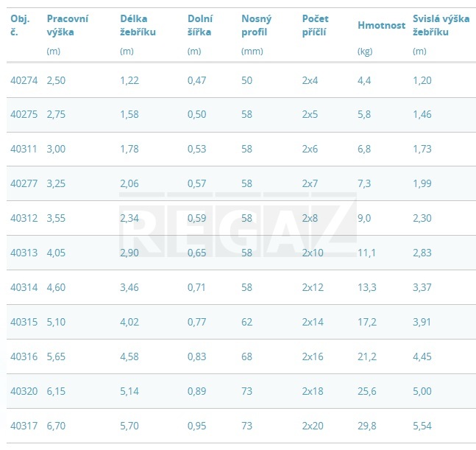This screenshot has height=450, width=476.
Task: Select the Nosný profil header
Action: pyautogui.click(x=257, y=25)
